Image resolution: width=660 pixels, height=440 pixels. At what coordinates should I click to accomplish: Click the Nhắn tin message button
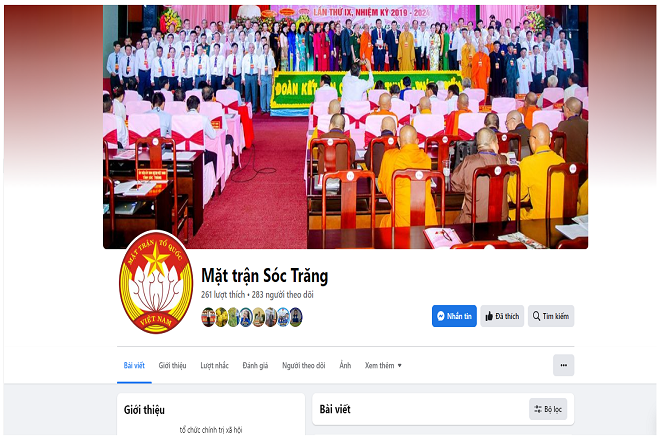point(454,316)
